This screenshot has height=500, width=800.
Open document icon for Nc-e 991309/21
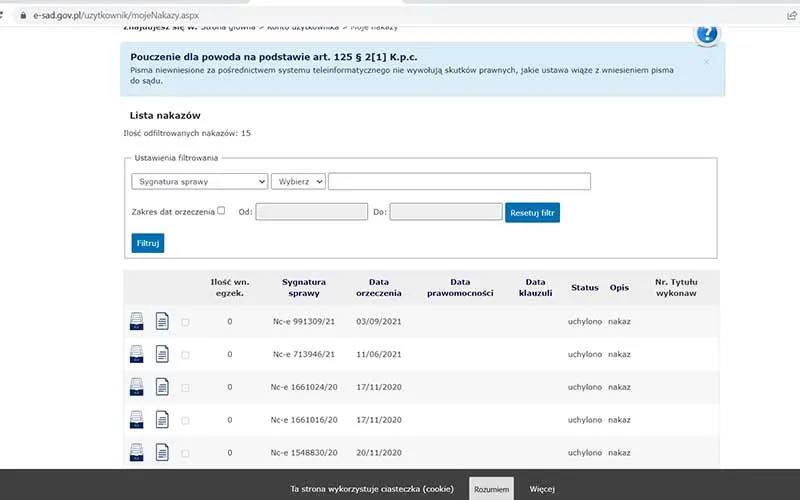pos(162,322)
